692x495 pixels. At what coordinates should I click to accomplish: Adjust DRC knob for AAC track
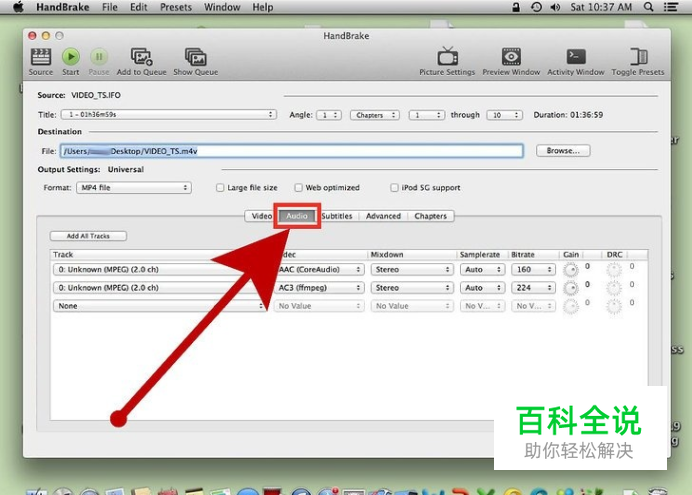tap(613, 270)
